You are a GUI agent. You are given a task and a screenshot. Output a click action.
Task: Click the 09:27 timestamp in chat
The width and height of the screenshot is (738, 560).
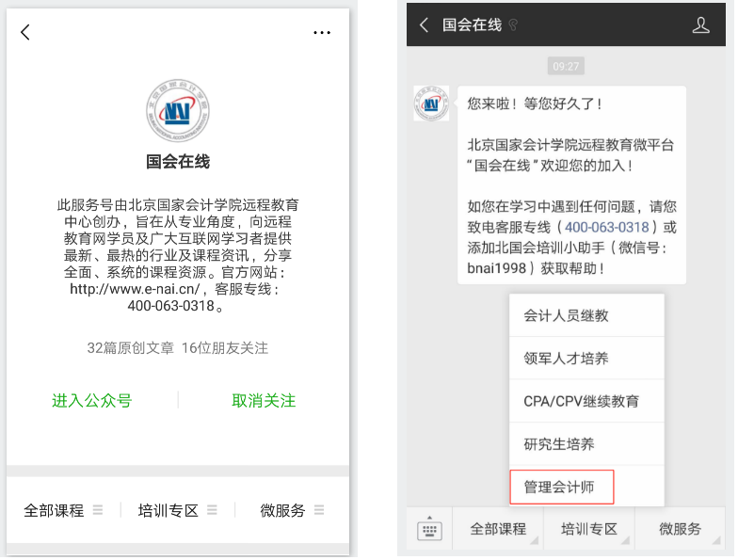coord(566,66)
